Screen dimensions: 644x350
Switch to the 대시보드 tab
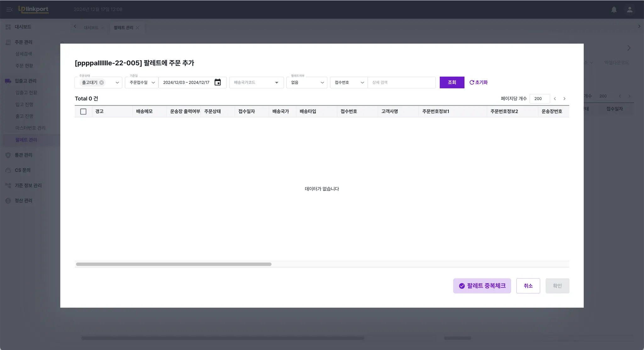[x=91, y=28]
